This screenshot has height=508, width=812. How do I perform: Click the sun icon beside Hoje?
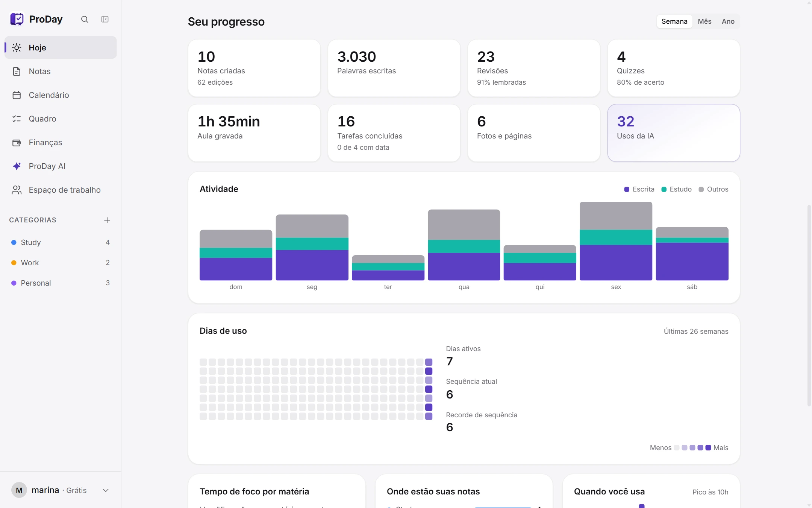tap(17, 47)
